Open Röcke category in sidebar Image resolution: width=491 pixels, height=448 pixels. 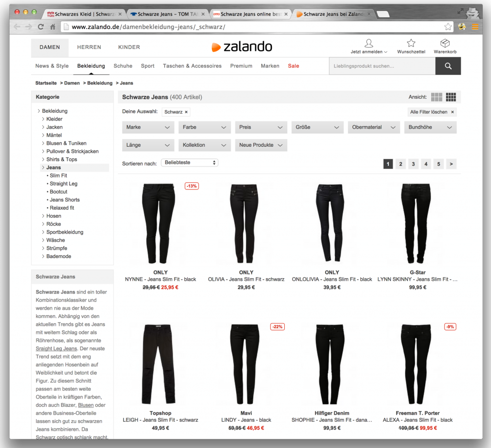pyautogui.click(x=54, y=224)
